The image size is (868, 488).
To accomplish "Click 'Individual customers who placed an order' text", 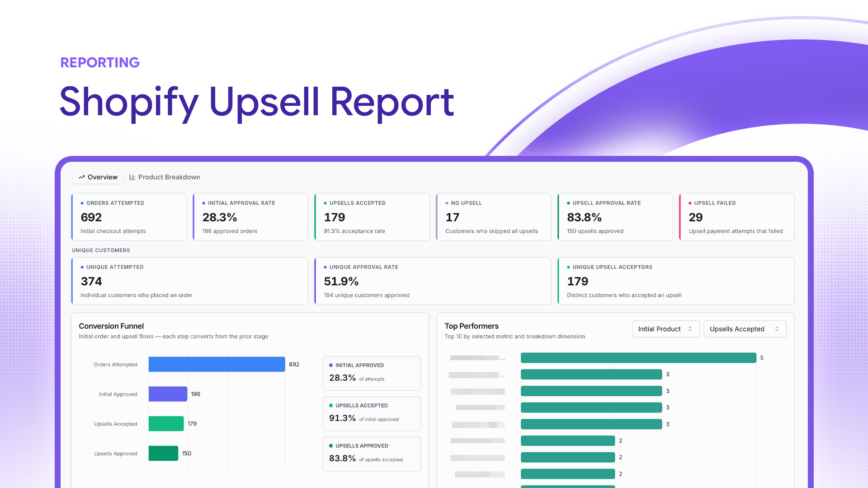I will (137, 295).
